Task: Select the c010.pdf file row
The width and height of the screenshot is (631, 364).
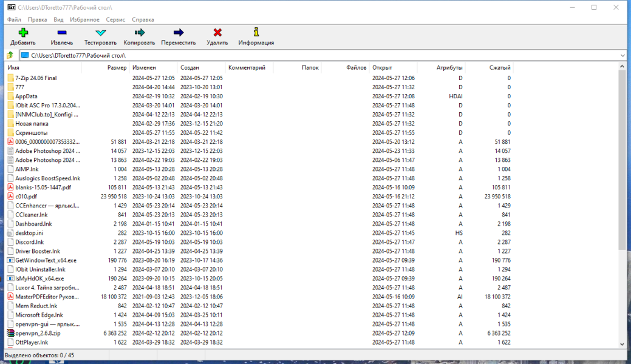Action: click(259, 197)
